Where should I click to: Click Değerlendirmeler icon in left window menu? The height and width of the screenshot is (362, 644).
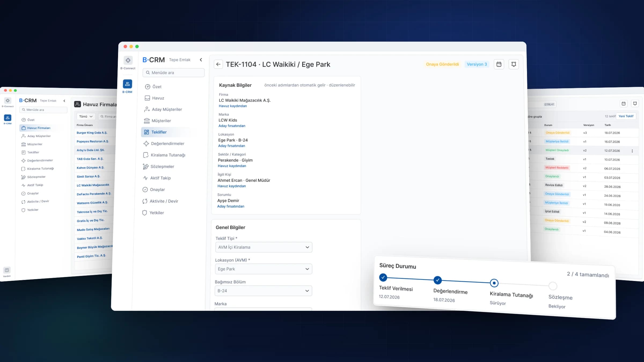click(x=24, y=161)
